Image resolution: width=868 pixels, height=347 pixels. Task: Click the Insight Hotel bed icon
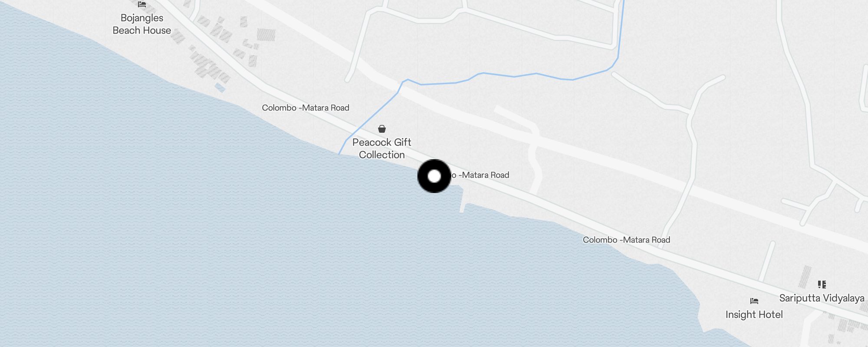pyautogui.click(x=754, y=301)
